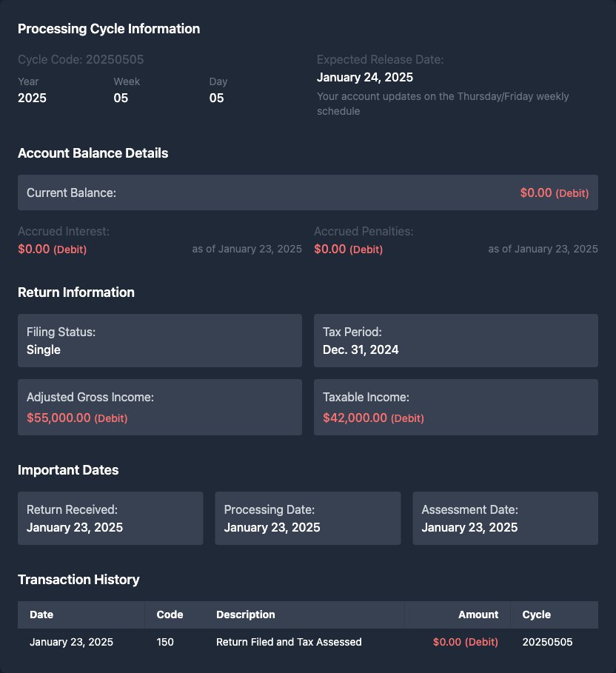616x673 pixels.
Task: Click the Processing Date label
Action: [x=269, y=509]
